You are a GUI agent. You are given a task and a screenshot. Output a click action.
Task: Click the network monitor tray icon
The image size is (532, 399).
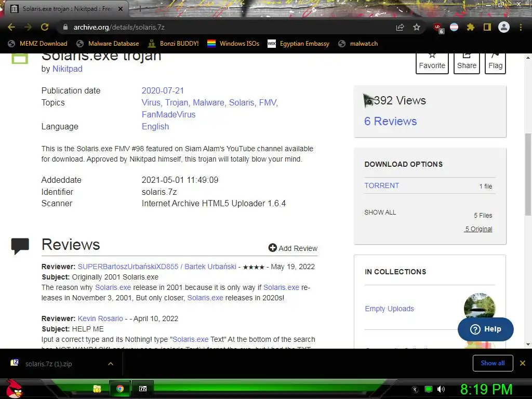(x=429, y=389)
